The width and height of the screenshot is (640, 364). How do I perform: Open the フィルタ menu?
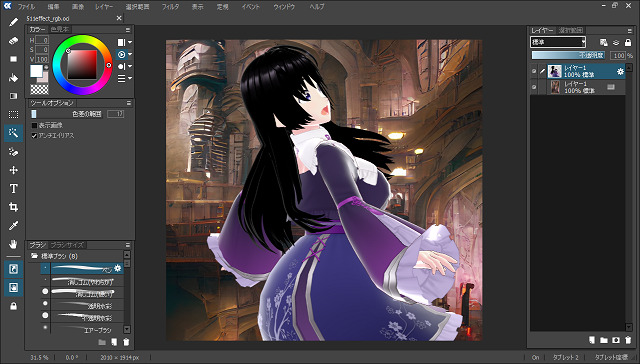[170, 7]
